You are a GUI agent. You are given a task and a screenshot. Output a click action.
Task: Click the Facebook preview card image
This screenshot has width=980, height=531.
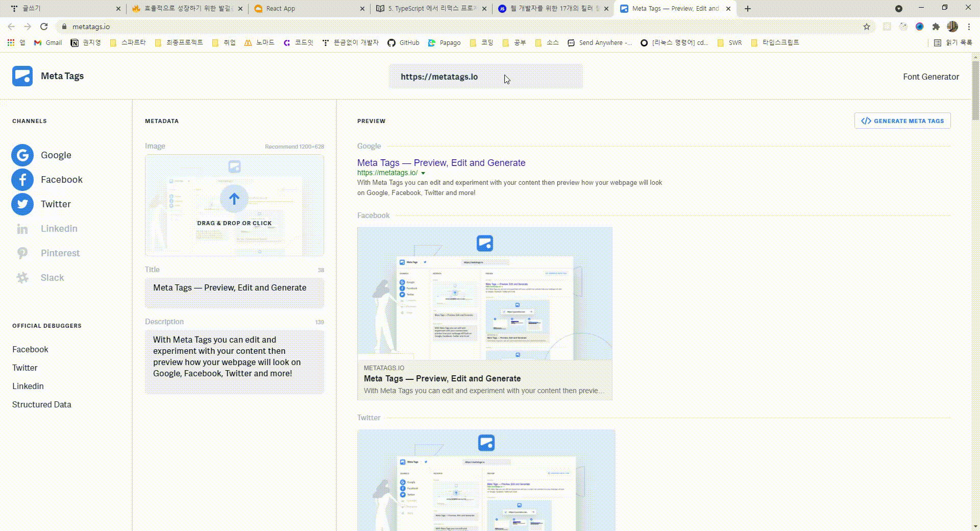point(485,294)
